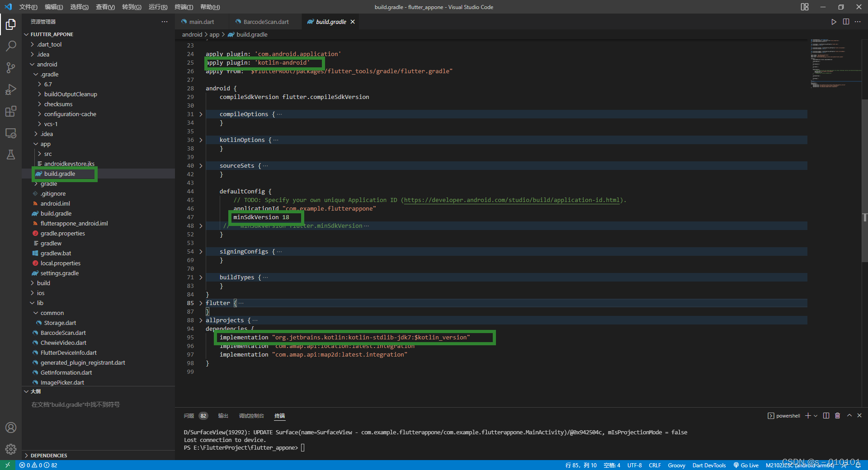Customize layout icon in title bar
868x470 pixels.
[x=805, y=7]
